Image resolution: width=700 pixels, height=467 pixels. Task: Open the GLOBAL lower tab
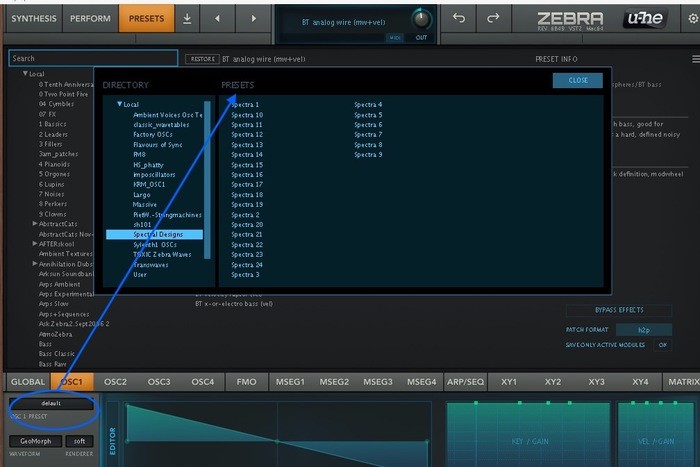28,382
